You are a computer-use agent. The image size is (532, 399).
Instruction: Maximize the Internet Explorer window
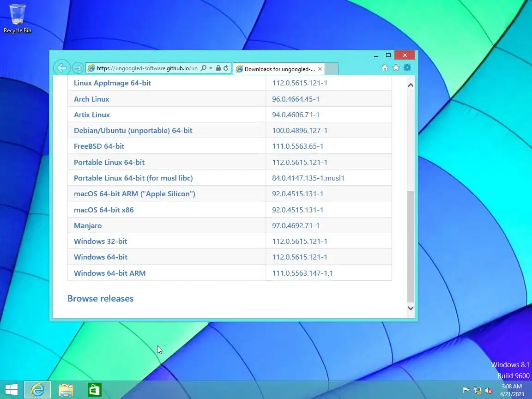click(388, 55)
